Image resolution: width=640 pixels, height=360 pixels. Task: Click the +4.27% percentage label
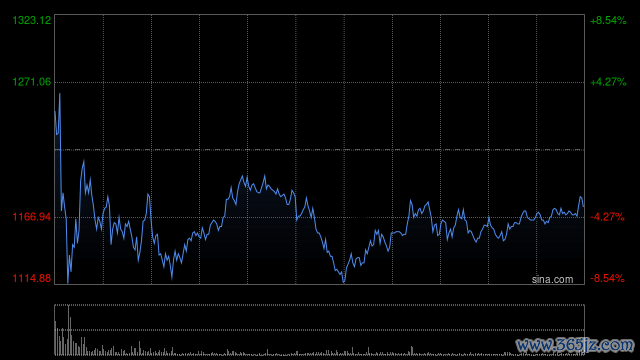click(608, 82)
